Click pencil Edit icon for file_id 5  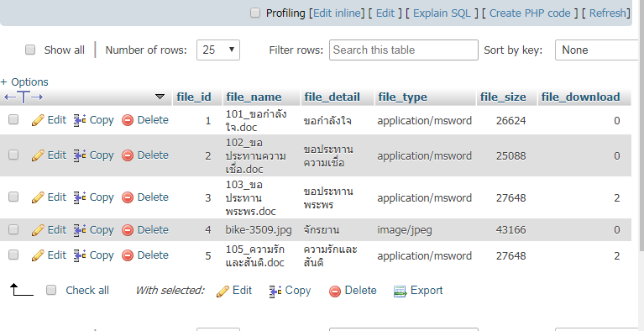click(x=38, y=255)
